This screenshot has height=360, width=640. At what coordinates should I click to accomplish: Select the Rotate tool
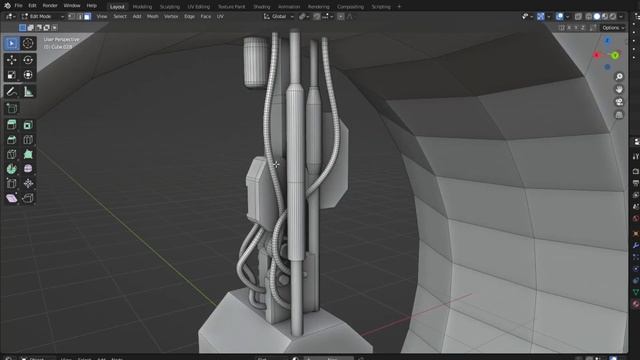click(x=28, y=60)
